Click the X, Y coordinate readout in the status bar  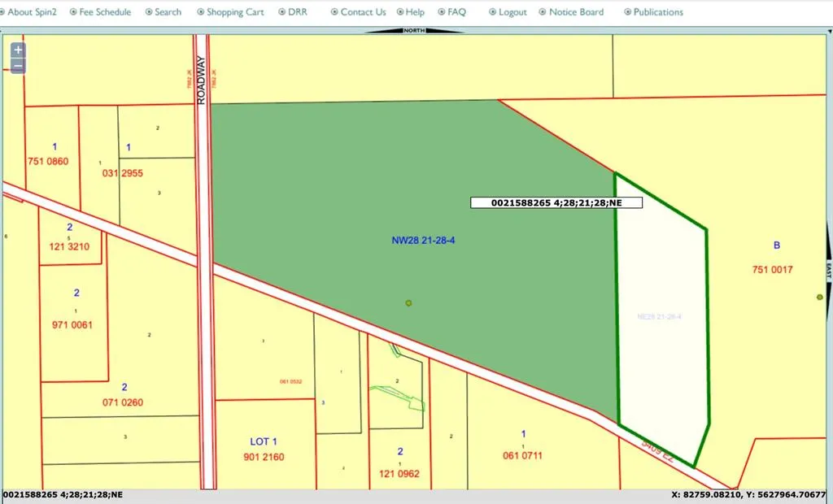[x=749, y=495]
